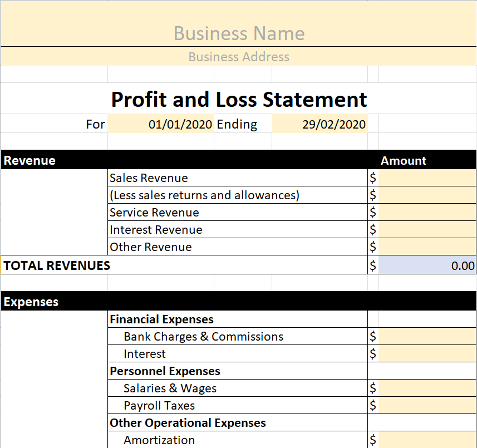Select the ending date 29/02/2020 cell
The height and width of the screenshot is (448, 477).
click(319, 124)
